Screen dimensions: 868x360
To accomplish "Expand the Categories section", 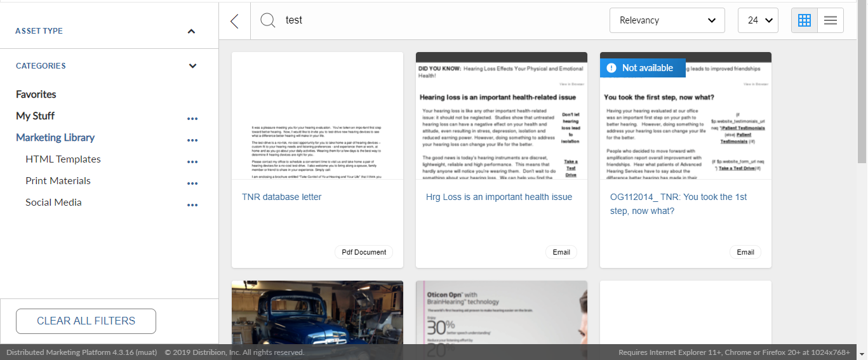I will 193,66.
